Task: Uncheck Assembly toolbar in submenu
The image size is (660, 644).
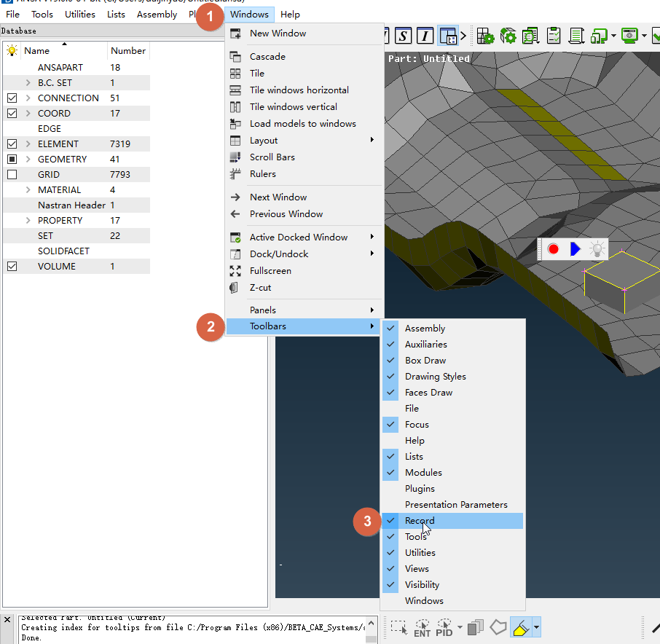Action: tap(452, 329)
